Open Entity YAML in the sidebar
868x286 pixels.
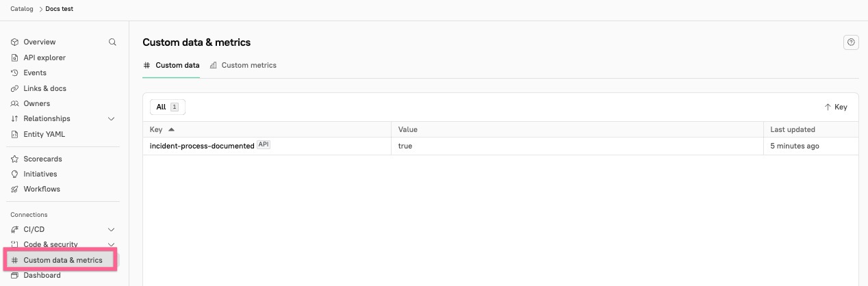point(44,134)
